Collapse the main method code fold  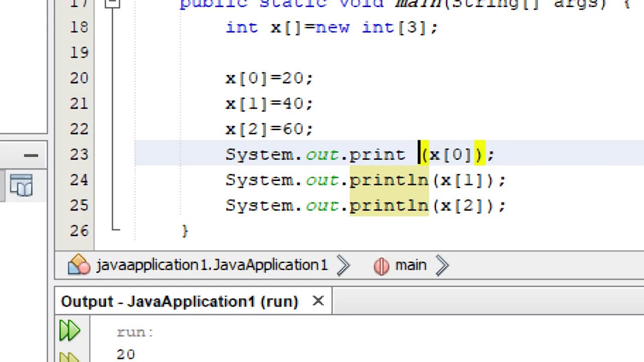click(112, 4)
